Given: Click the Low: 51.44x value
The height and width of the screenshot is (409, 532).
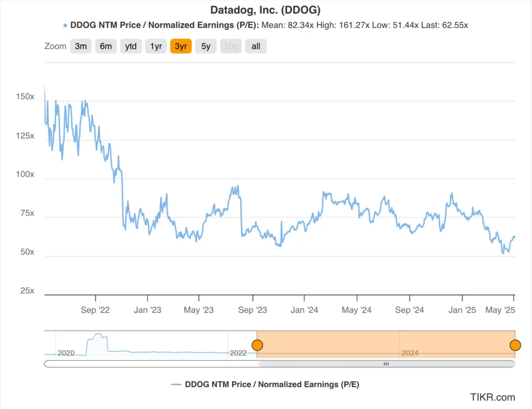Looking at the screenshot, I should point(395,25).
